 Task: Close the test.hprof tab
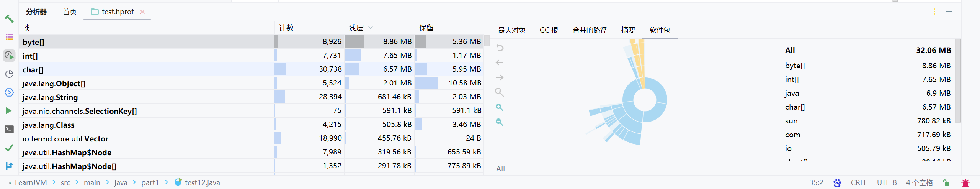coord(142,12)
